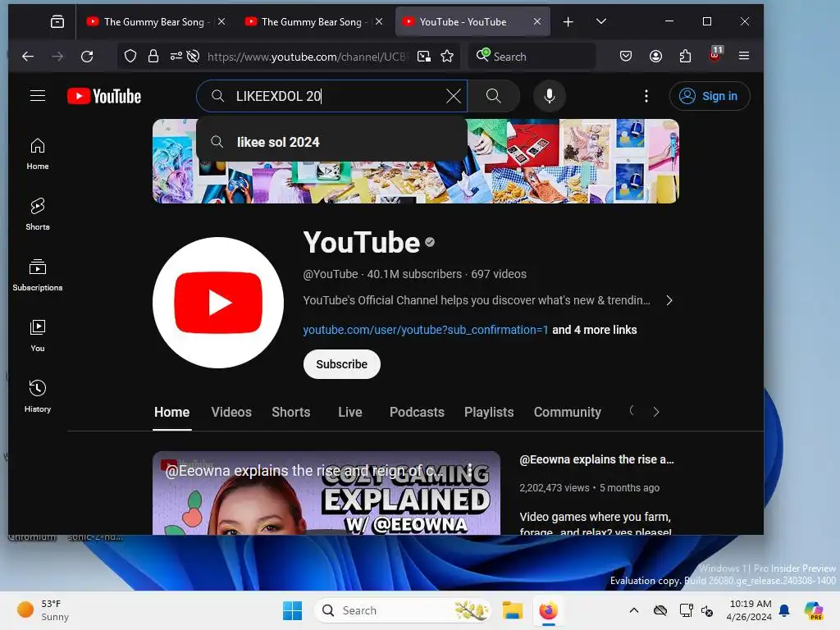
Task: Play the Cozy Gaming Explained video thumbnail
Action: tap(326, 493)
